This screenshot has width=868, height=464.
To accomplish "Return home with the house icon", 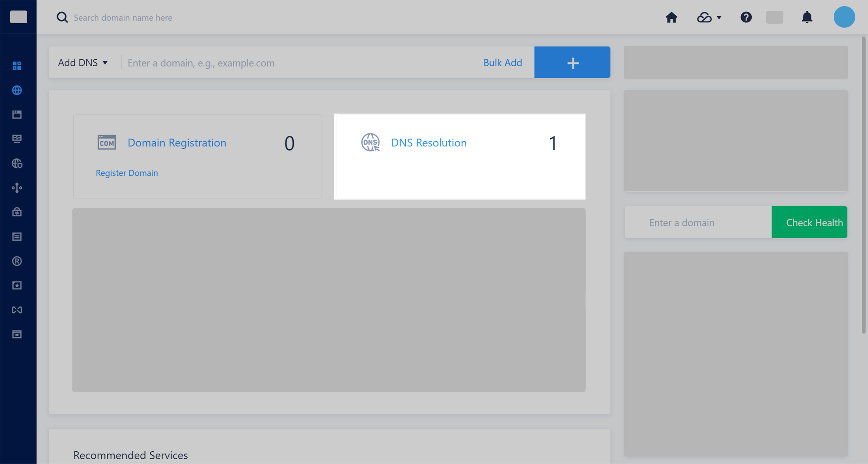I will (x=672, y=17).
